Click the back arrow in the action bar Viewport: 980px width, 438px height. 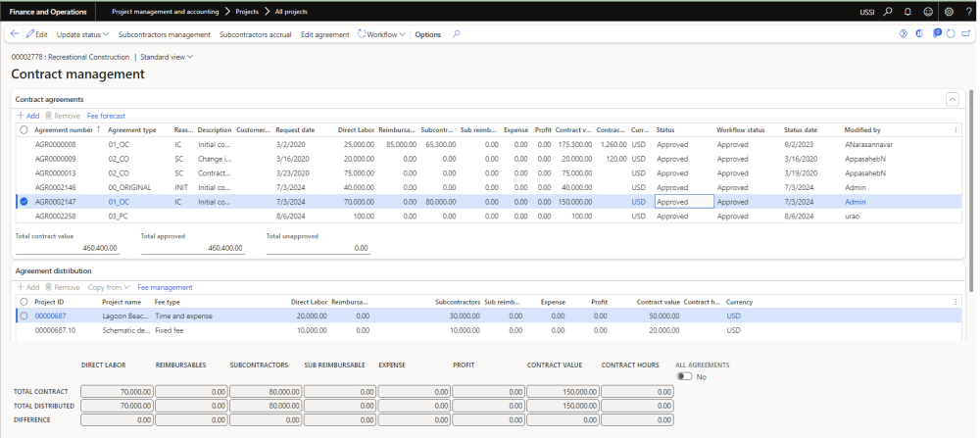click(x=15, y=34)
